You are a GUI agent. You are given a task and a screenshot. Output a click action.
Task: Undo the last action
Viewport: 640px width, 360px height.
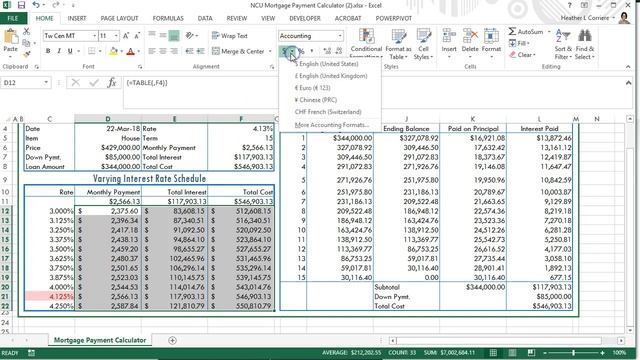[x=36, y=5]
